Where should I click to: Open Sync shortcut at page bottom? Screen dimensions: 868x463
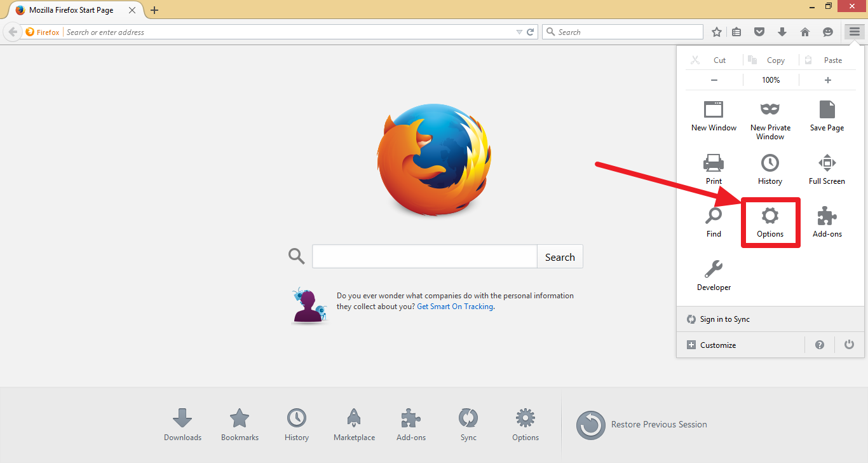(468, 425)
